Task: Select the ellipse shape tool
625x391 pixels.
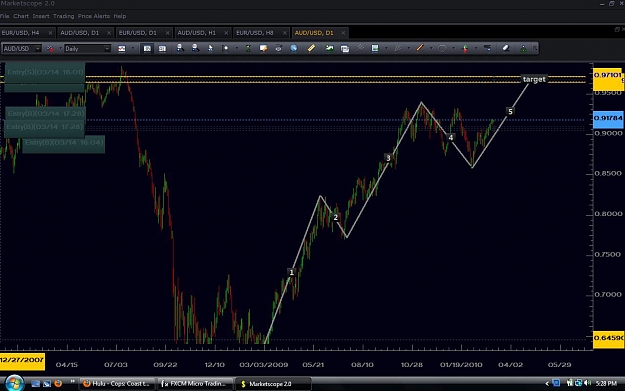Action: click(442, 48)
